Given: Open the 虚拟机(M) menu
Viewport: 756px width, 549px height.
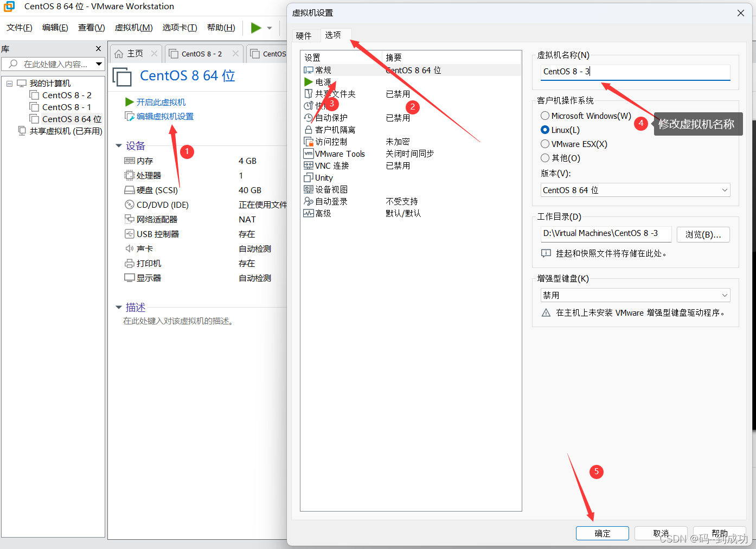Looking at the screenshot, I should (x=134, y=28).
